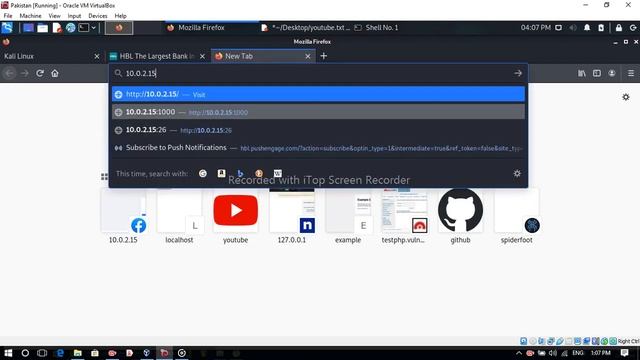Select the http://10.0.2.15/ Visit suggestion
The height and width of the screenshot is (360, 640).
(x=318, y=94)
